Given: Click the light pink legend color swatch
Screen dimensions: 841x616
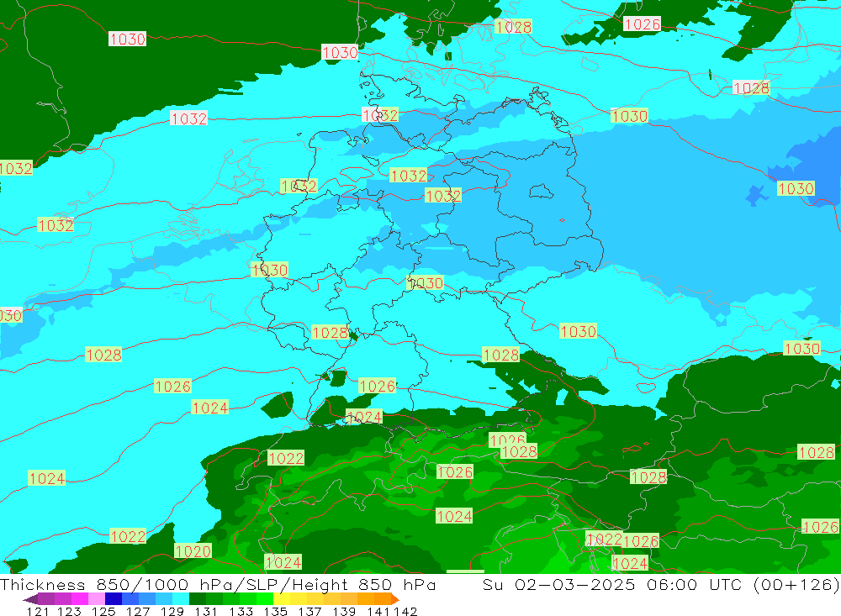Looking at the screenshot, I should [97, 598].
